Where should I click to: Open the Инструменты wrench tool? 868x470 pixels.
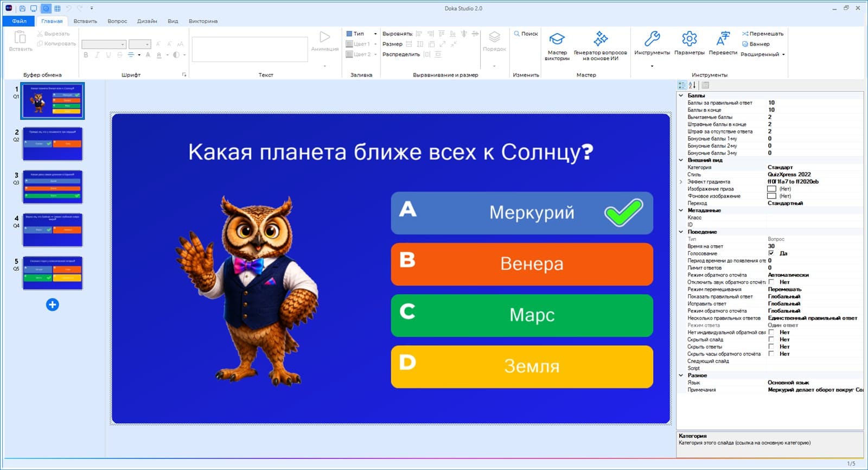(x=652, y=43)
